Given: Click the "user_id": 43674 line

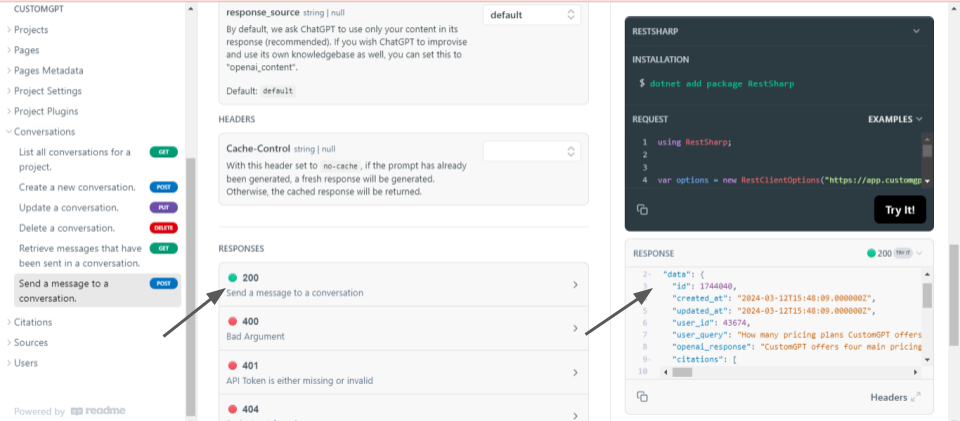Looking at the screenshot, I should coord(711,322).
